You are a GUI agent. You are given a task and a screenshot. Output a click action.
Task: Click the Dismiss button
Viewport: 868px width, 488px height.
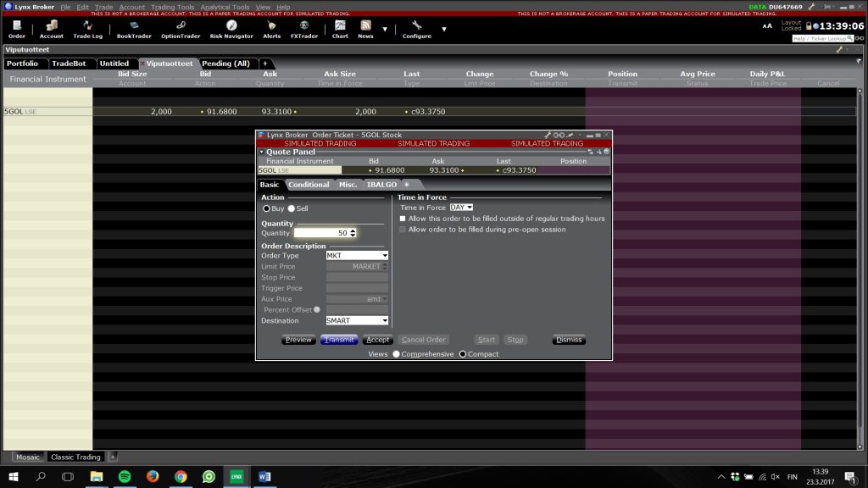pyautogui.click(x=569, y=340)
